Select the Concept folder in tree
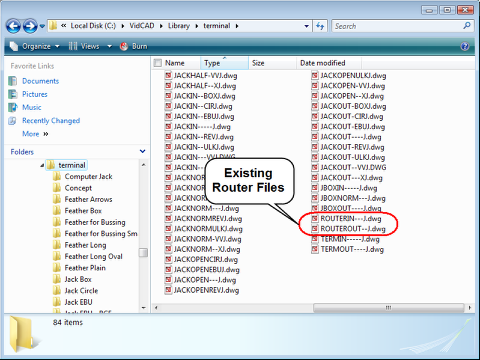Viewport: 480px width, 360px height. point(78,188)
